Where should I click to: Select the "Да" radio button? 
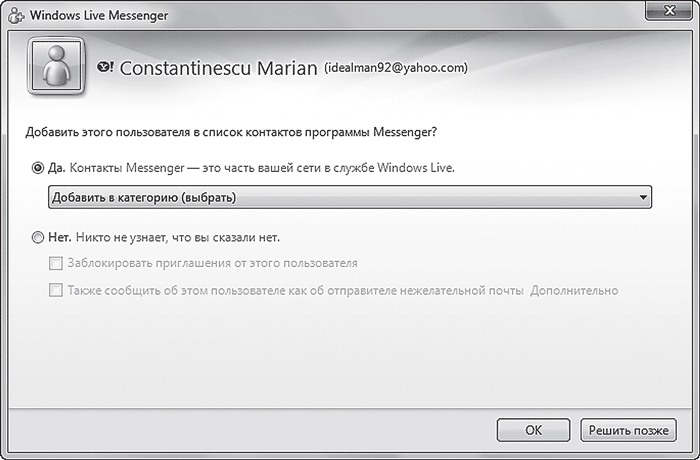[39, 169]
